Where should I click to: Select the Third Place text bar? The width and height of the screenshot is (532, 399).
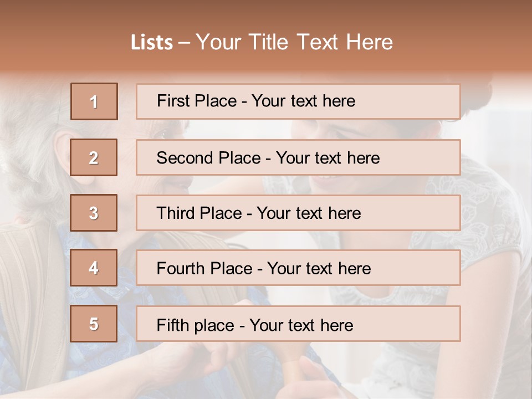(298, 213)
